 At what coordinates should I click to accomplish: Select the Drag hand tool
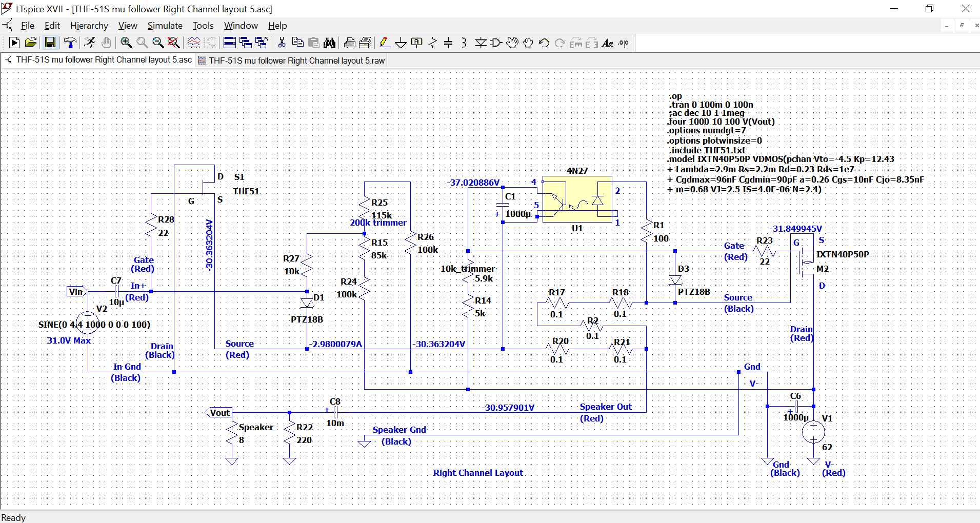pyautogui.click(x=528, y=43)
